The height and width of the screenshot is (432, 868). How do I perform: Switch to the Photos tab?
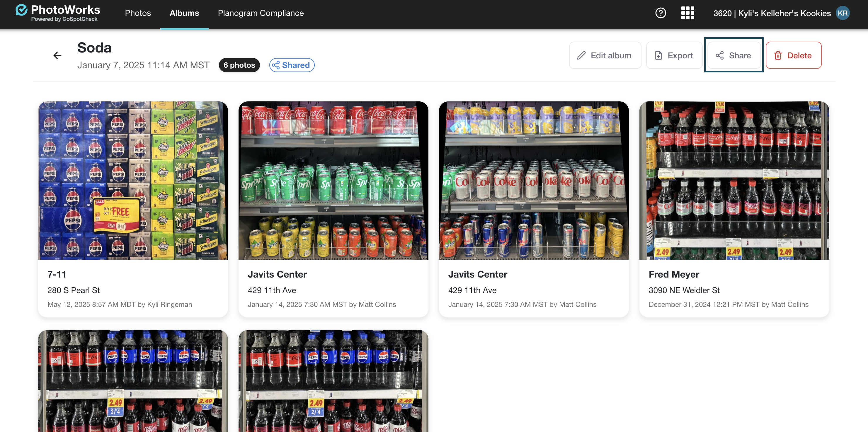[138, 13]
